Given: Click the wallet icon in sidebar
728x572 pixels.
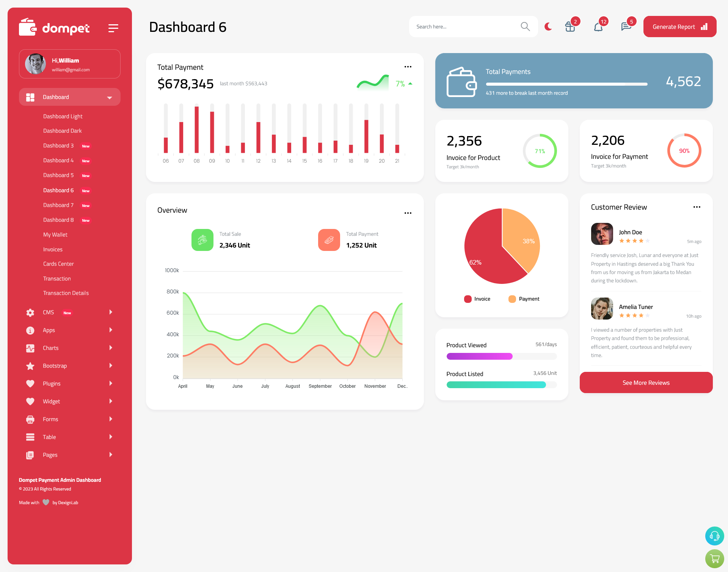Looking at the screenshot, I should click(x=28, y=28).
